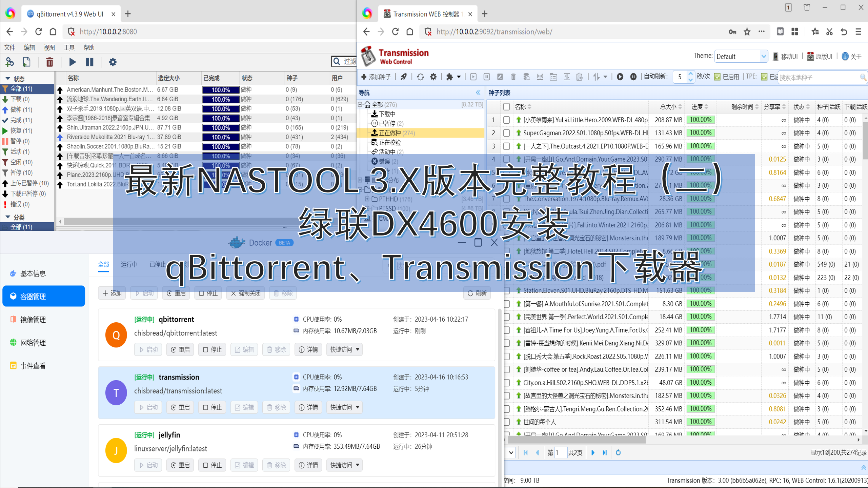Click Transmission set location list icon
Screen dimensions: 868x488
tap(553, 77)
